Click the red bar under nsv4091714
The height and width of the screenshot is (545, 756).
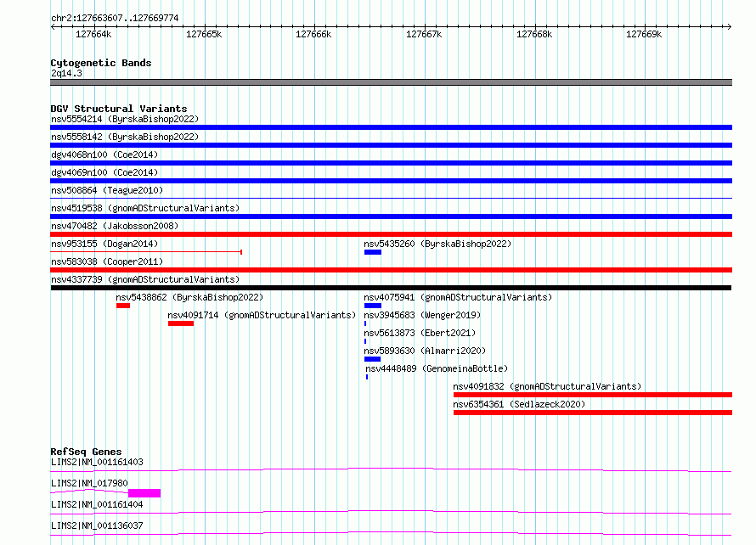pyautogui.click(x=181, y=323)
